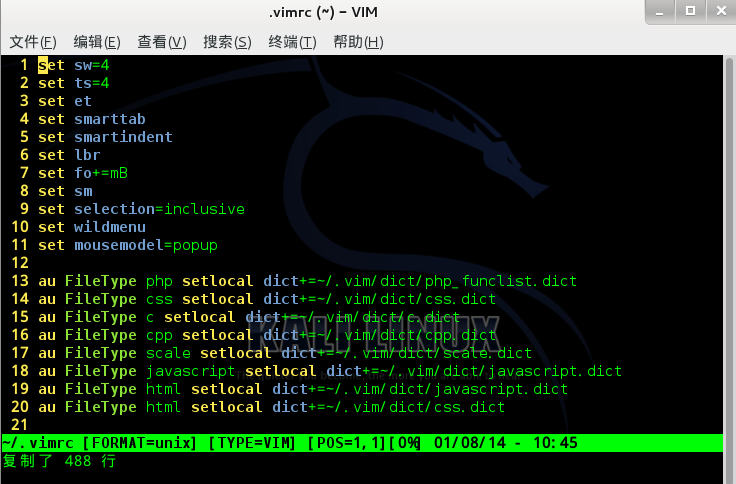Click '[FORMAT=unix]' in the status line
This screenshot has height=484, width=736.
(139, 443)
